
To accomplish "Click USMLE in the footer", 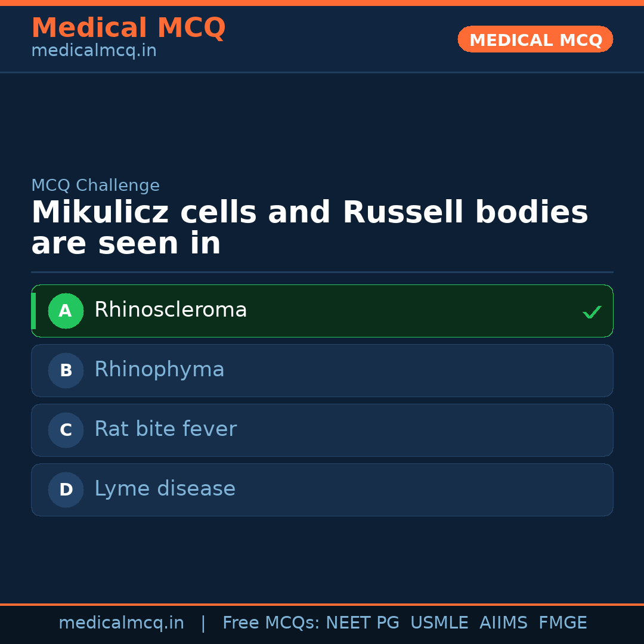I will coord(439,623).
